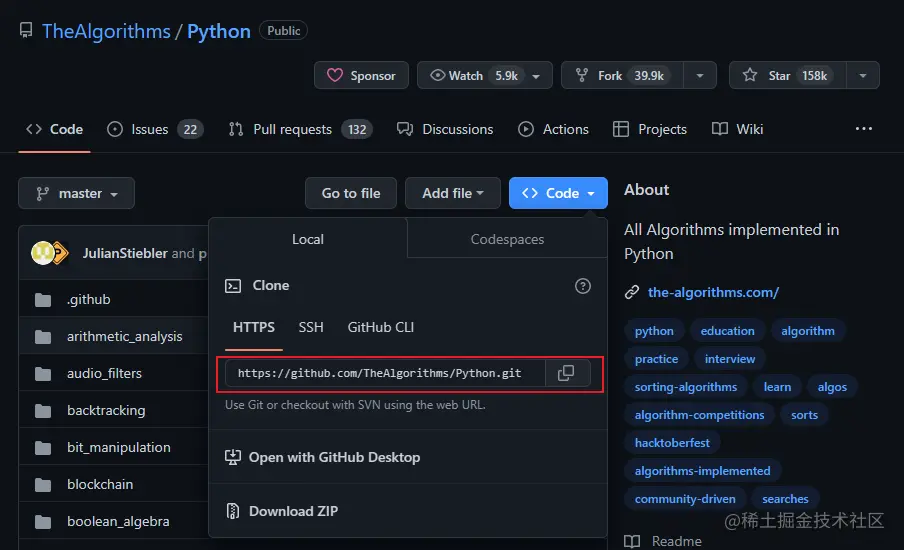Visit the-algorithms.com link

click(x=713, y=292)
